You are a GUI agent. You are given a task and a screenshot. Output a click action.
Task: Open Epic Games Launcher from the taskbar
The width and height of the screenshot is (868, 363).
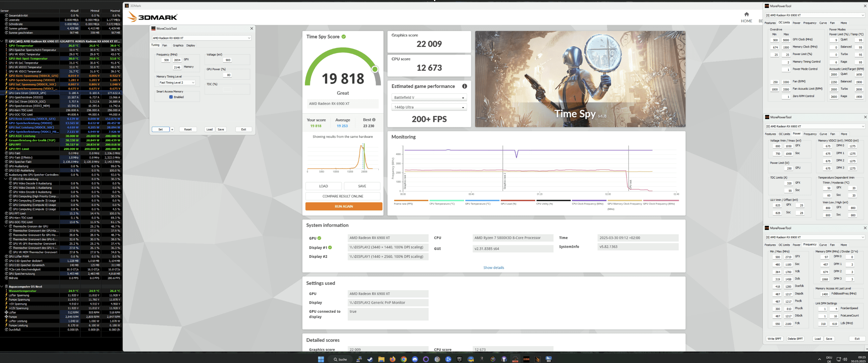(x=459, y=359)
